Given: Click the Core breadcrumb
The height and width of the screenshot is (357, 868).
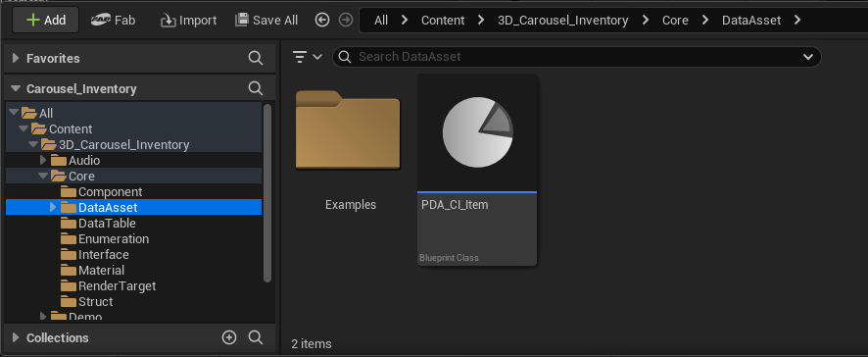Looking at the screenshot, I should point(675,21).
